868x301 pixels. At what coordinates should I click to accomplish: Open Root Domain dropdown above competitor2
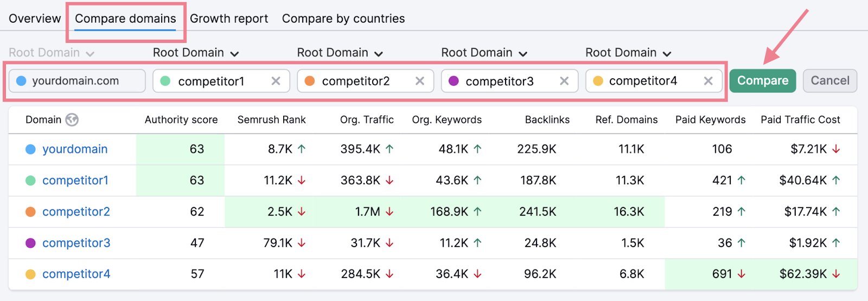tap(340, 53)
